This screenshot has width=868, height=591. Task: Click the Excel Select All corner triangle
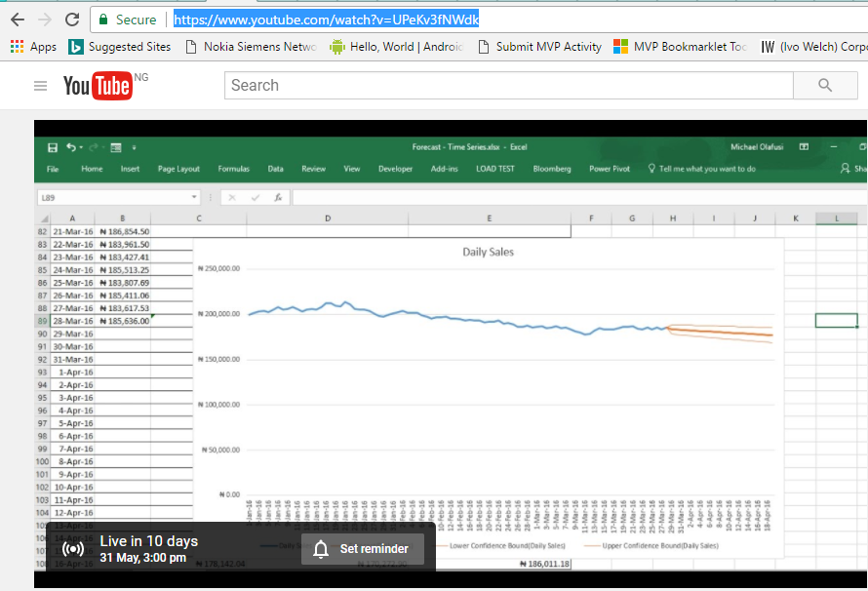point(44,218)
